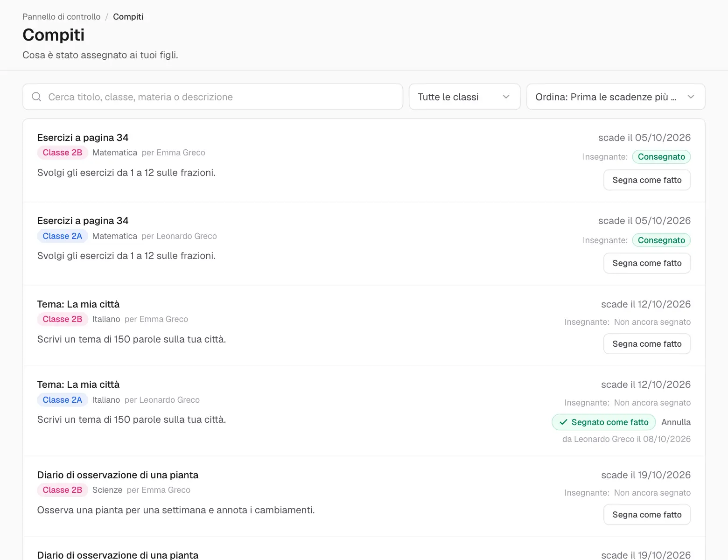Click the text 'da Leonardo Greco il 08/10/2026'
Viewport: 728px width, 560px height.
click(626, 439)
